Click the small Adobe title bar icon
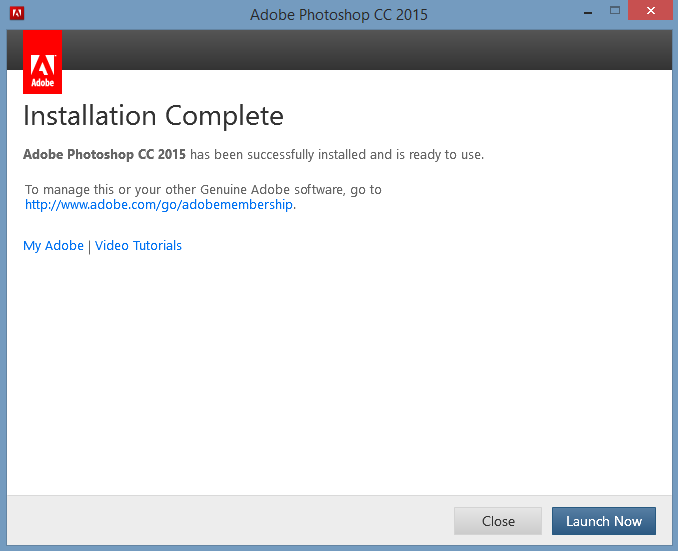Screen dimensions: 678x551 point(17,13)
